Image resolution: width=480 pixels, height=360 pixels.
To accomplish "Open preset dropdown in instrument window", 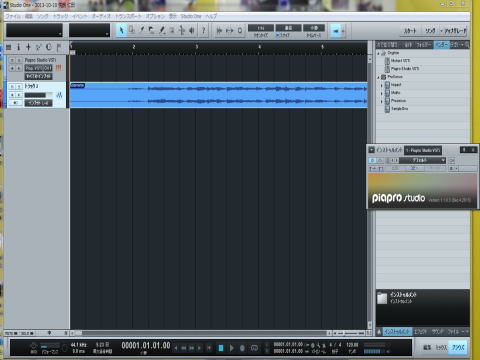I will (x=423, y=160).
